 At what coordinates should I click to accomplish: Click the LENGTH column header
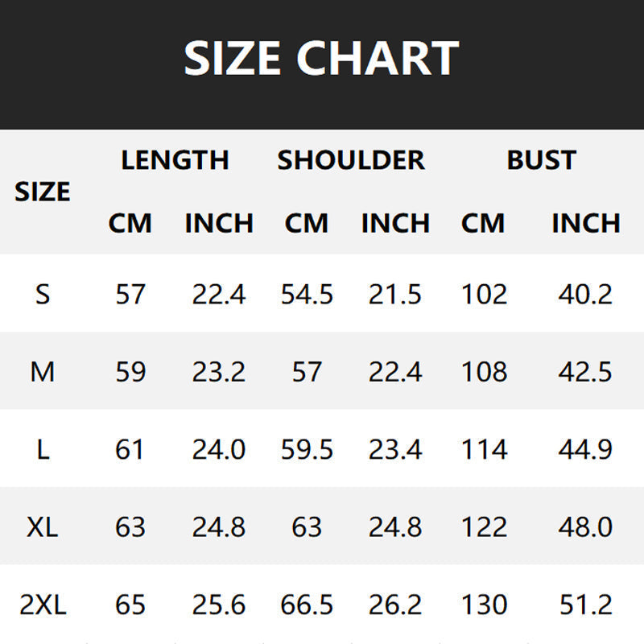175,159
